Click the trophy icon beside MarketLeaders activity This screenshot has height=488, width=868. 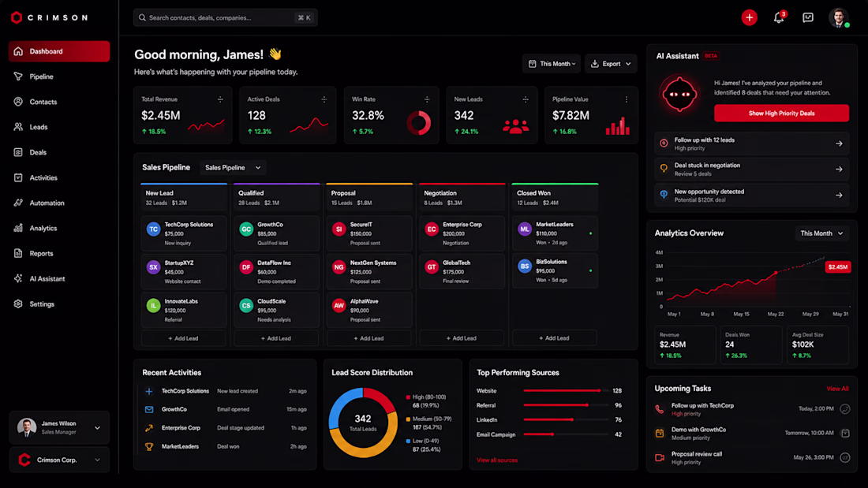pyautogui.click(x=149, y=446)
